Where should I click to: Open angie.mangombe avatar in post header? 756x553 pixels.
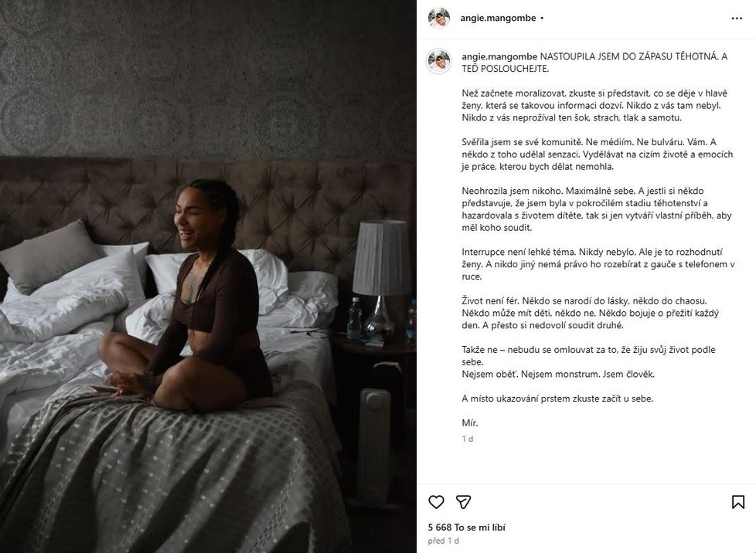coord(439,19)
